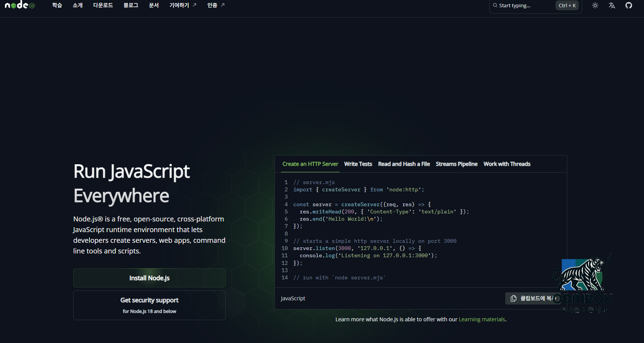Open the 블로그 menu item
This screenshot has height=343, width=644.
131,5
